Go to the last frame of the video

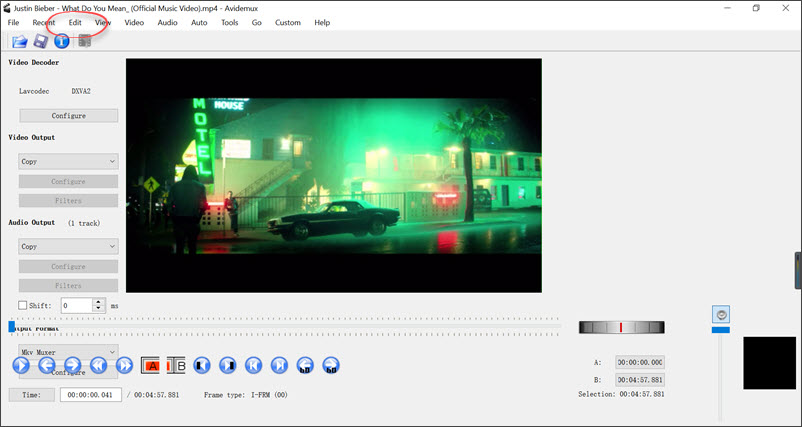click(279, 365)
